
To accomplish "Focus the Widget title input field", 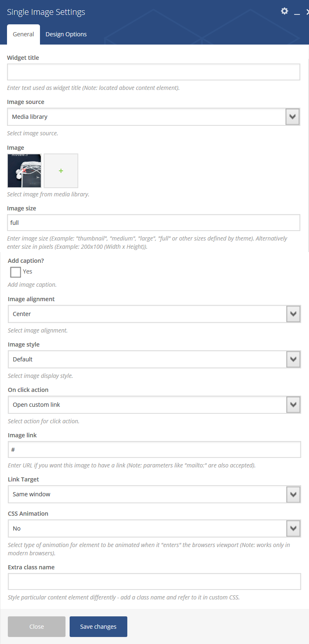I will (154, 72).
